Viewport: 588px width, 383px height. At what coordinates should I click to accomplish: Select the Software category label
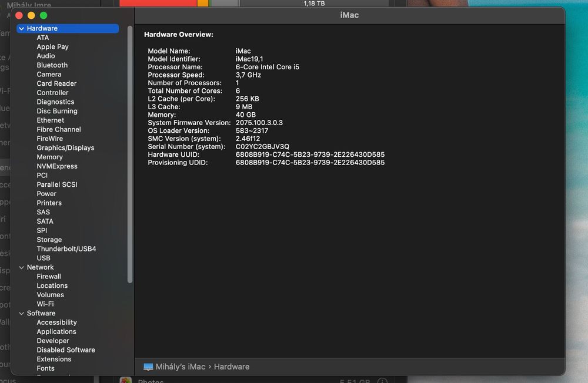[x=41, y=313]
